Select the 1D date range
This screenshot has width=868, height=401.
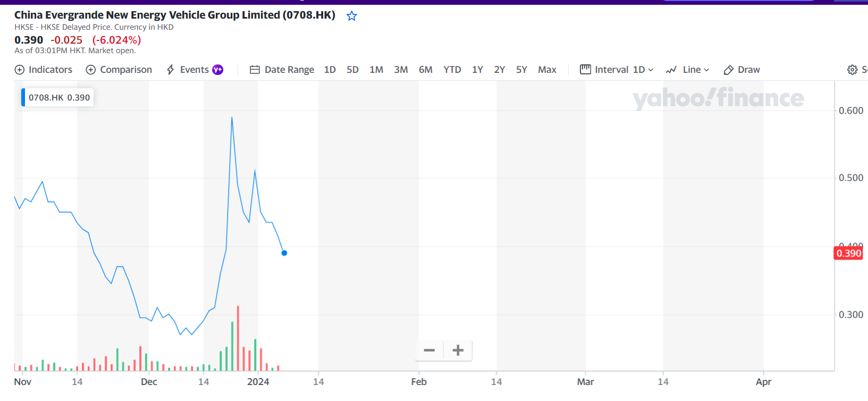[x=330, y=70]
